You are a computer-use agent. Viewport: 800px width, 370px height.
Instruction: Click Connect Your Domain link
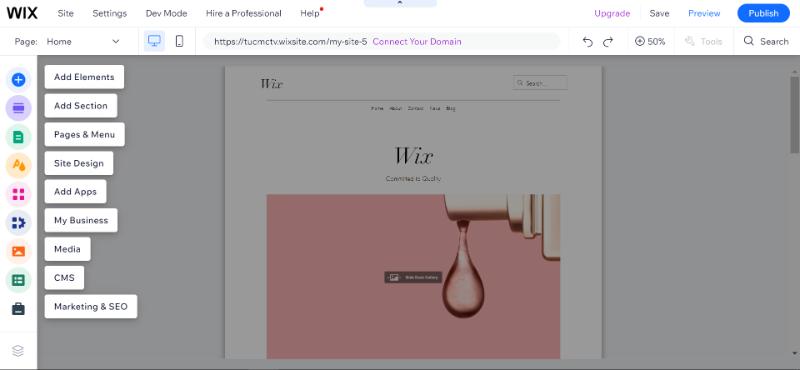pos(417,42)
